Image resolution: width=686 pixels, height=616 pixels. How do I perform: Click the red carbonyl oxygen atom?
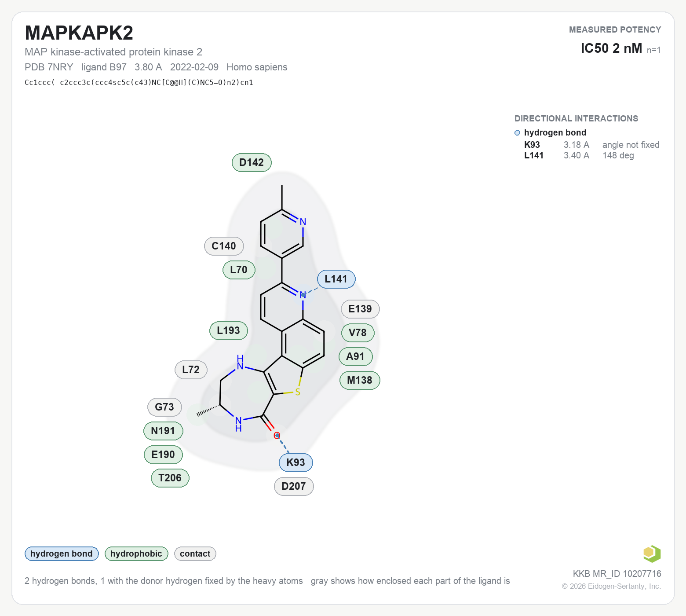tap(277, 435)
